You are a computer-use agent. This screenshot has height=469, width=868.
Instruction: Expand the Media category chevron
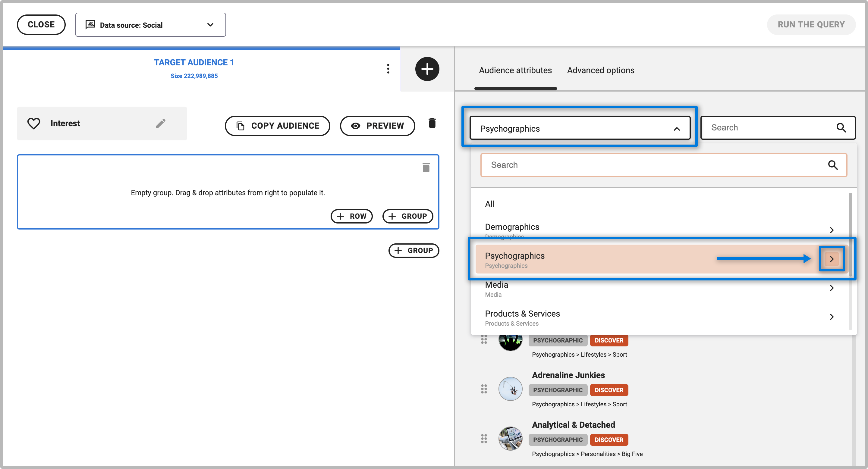coord(831,288)
